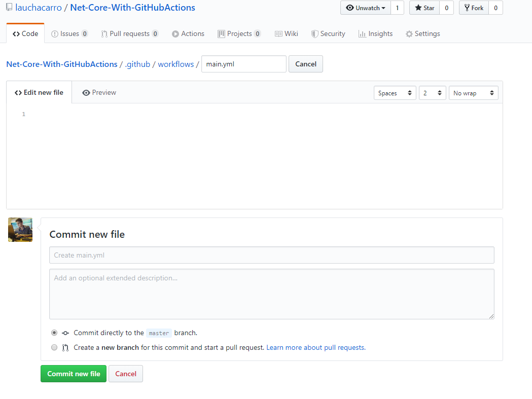Viewport: 532px width, 399px height.
Task: Click the Insights bar graph icon
Action: 362,34
